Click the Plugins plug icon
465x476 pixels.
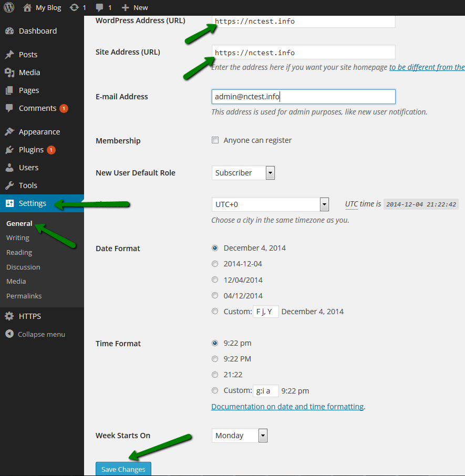[x=9, y=149]
